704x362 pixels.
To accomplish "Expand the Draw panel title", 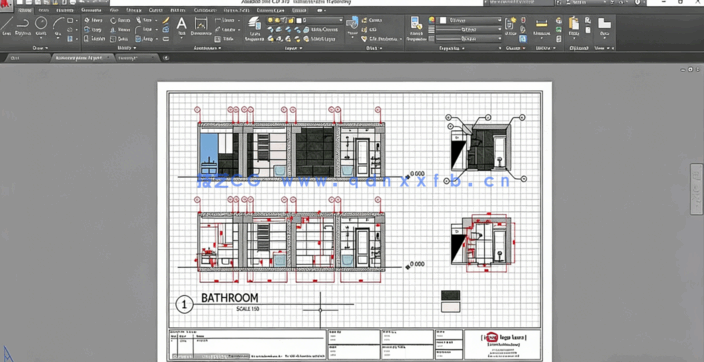I will [40, 48].
